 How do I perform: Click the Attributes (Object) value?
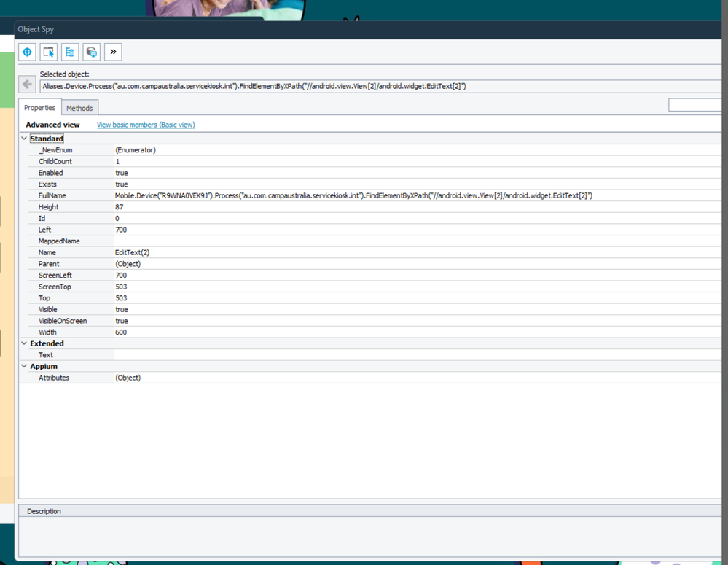[128, 378]
